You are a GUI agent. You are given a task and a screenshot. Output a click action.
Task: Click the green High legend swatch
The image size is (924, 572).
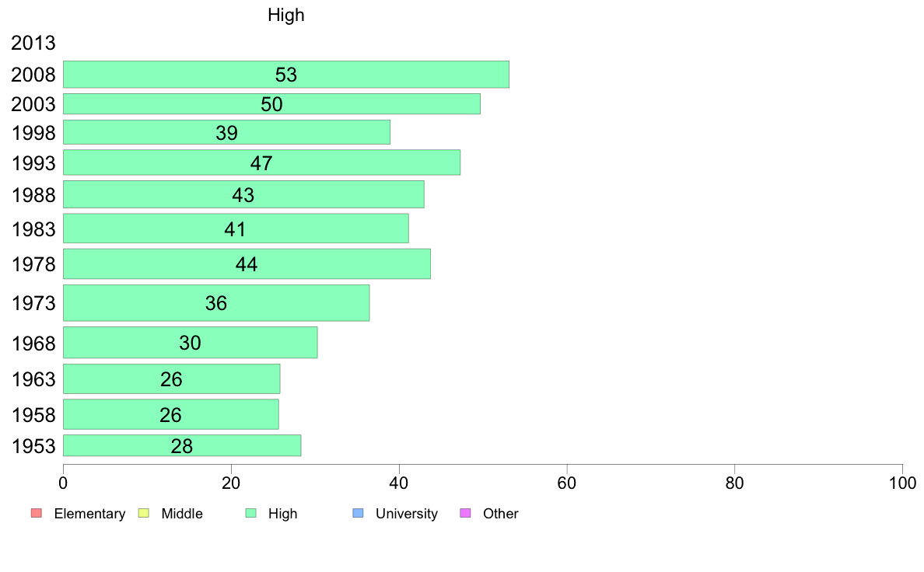pyautogui.click(x=250, y=513)
